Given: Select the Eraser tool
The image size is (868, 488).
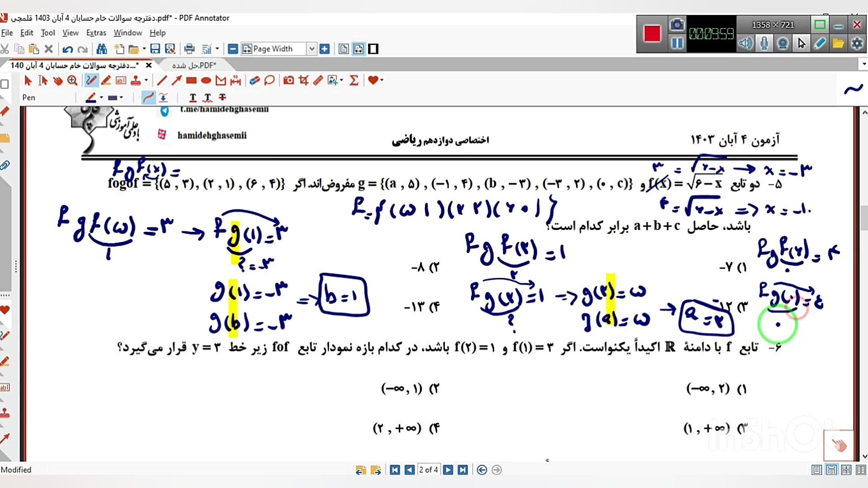Looking at the screenshot, I should (255, 80).
